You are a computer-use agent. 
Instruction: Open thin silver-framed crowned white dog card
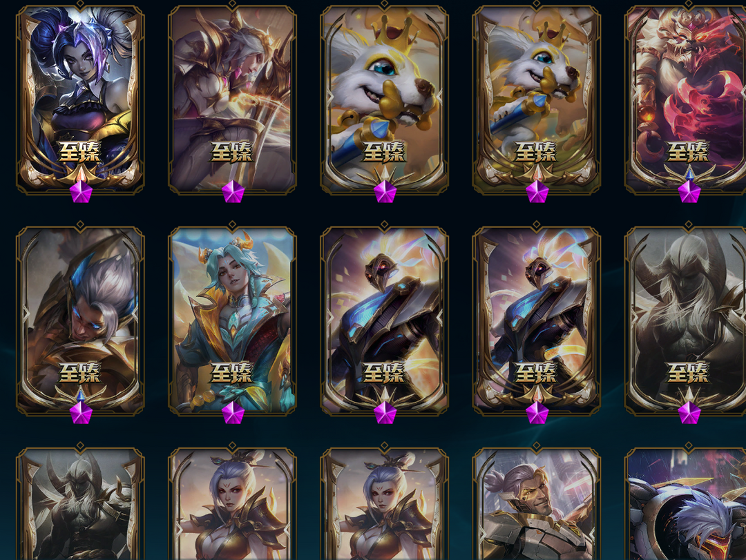385,100
